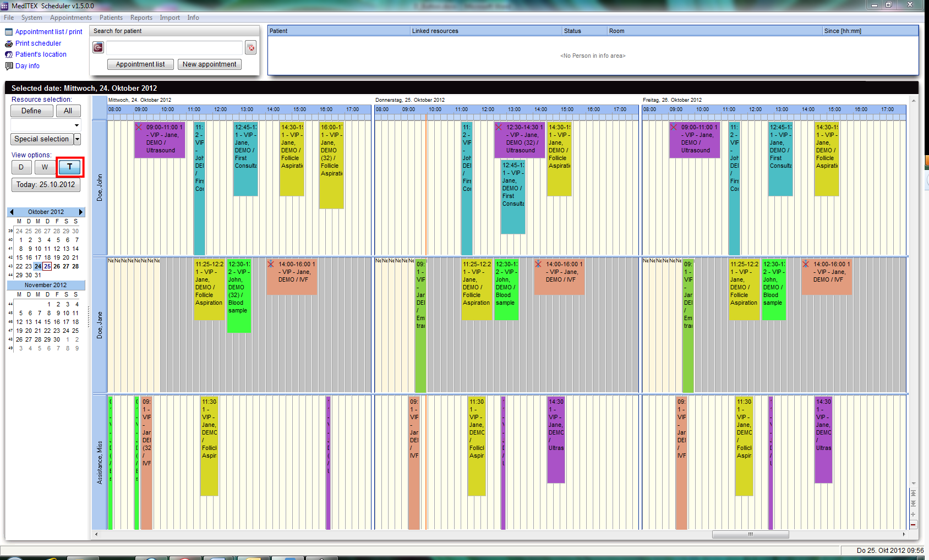
Task: Click red X on Mittwoch 14:00-16:00 IVF appointment
Action: point(271,264)
